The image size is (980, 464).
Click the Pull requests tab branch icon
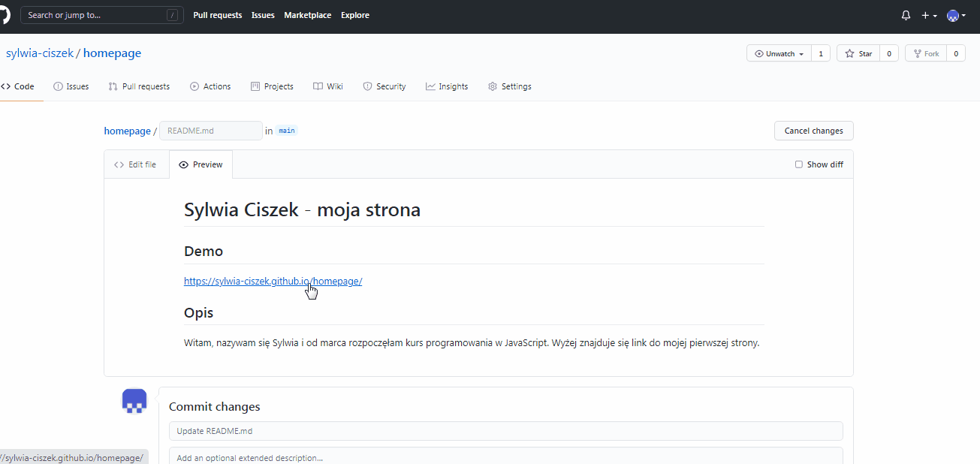[113, 86]
